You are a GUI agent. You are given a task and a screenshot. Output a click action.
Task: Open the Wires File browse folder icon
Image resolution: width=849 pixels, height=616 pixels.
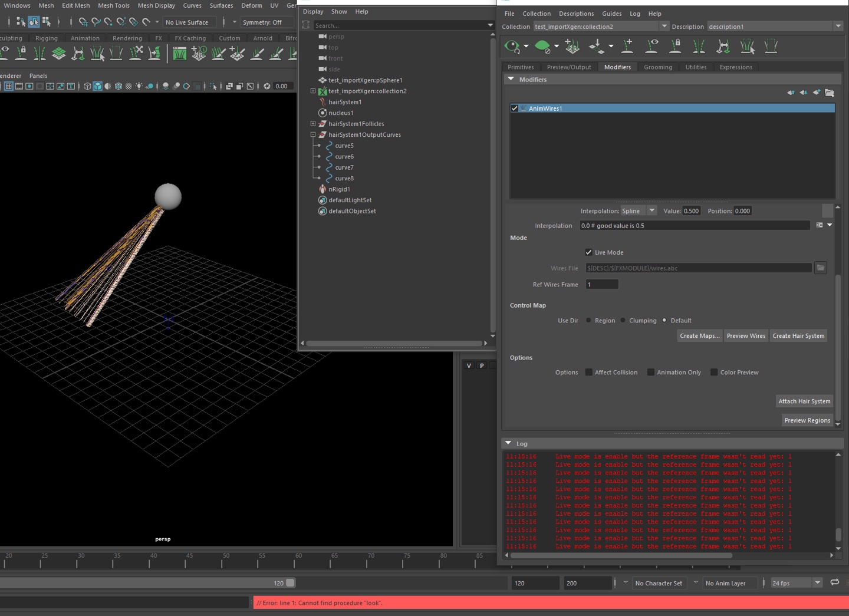point(820,268)
